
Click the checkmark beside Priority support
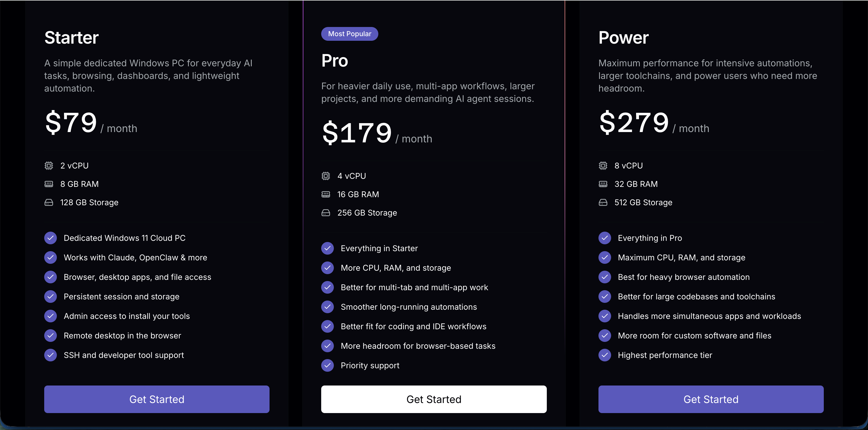pyautogui.click(x=328, y=365)
